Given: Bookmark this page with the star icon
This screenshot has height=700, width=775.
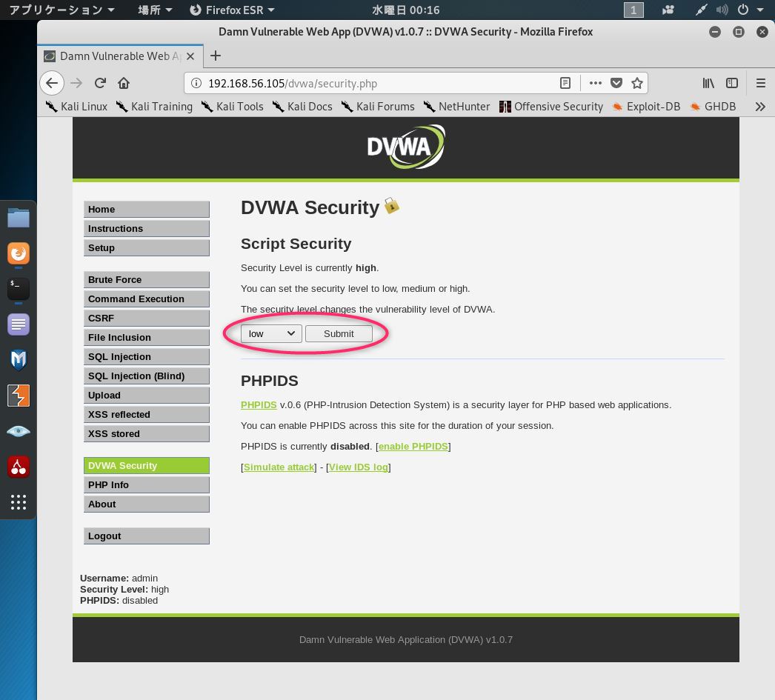Looking at the screenshot, I should [637, 83].
